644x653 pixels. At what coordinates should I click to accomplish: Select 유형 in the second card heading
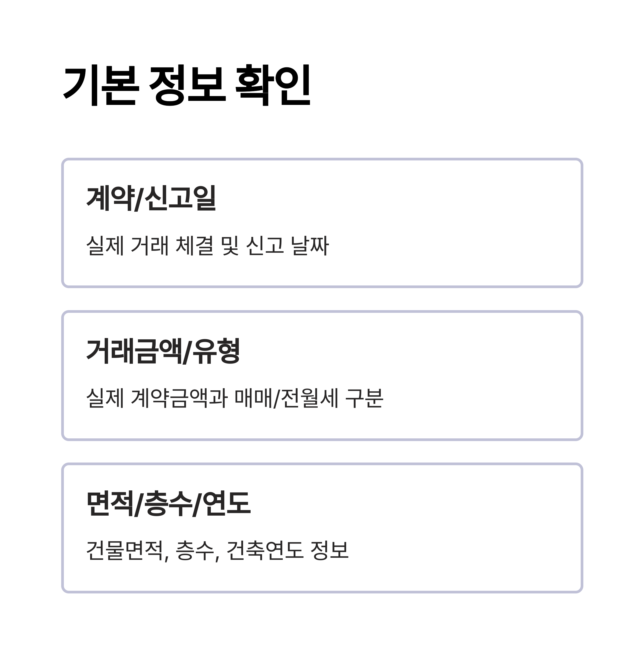coord(216,351)
